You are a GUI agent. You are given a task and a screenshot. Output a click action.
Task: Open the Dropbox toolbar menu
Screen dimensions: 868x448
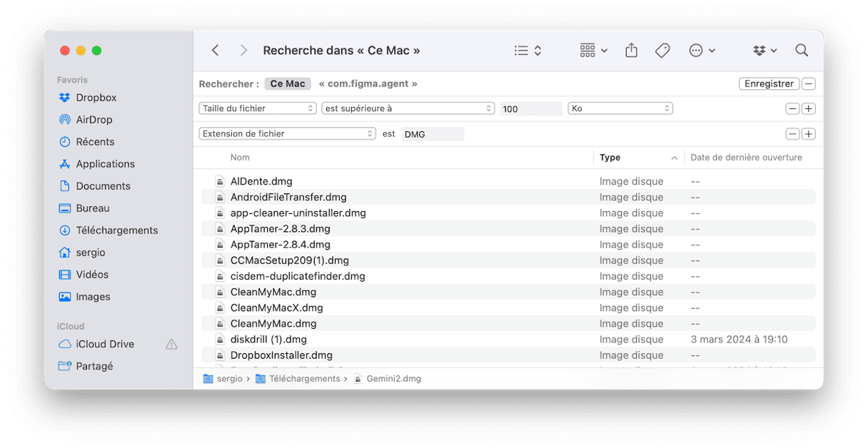click(x=765, y=51)
